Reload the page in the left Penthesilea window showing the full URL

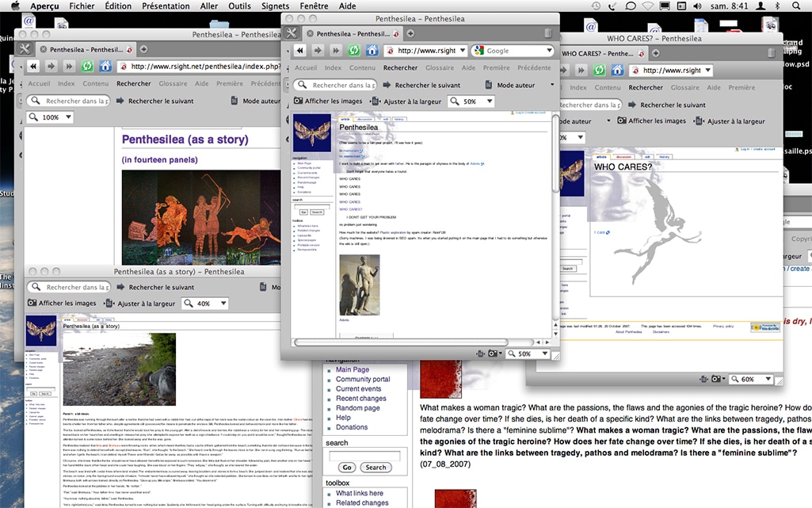pyautogui.click(x=87, y=67)
